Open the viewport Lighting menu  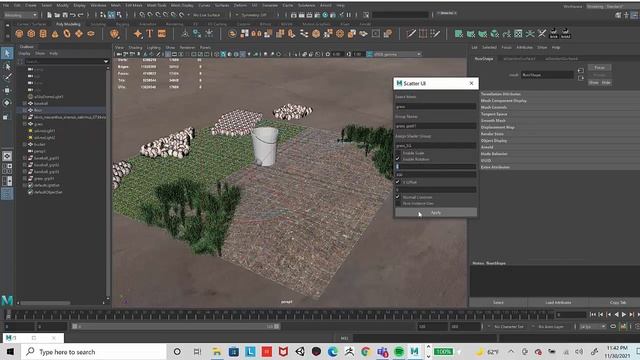coord(153,47)
